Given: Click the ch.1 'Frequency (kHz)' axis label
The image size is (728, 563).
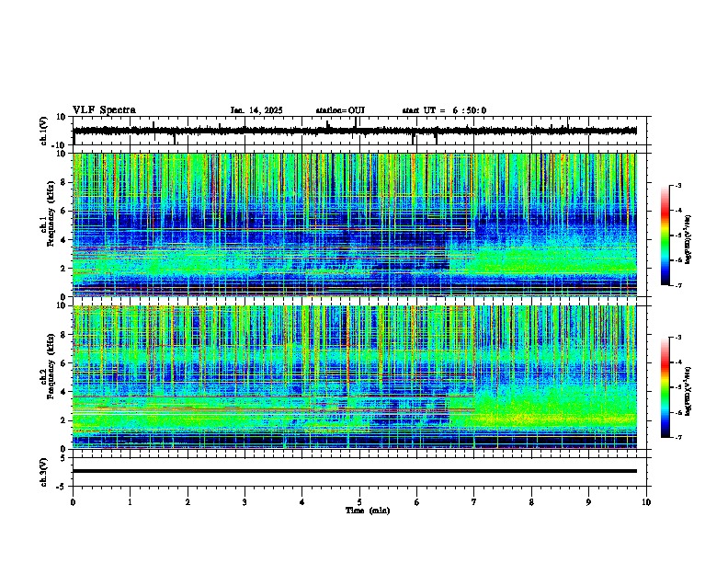Looking at the screenshot, I should pyautogui.click(x=51, y=213).
